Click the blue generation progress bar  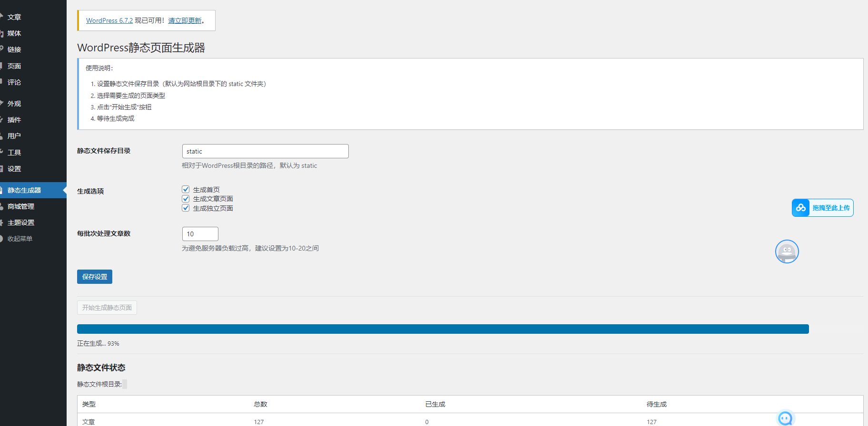point(443,329)
